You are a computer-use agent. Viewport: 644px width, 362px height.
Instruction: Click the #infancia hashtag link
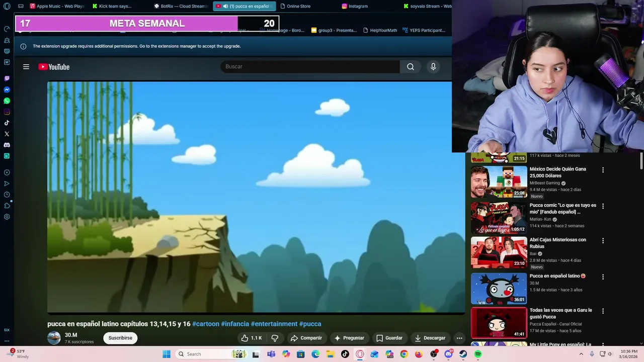click(235, 324)
